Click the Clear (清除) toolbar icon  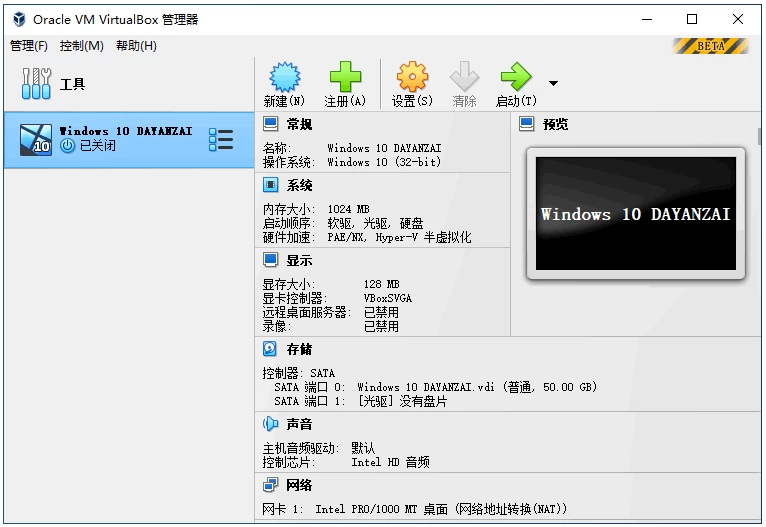[x=464, y=78]
